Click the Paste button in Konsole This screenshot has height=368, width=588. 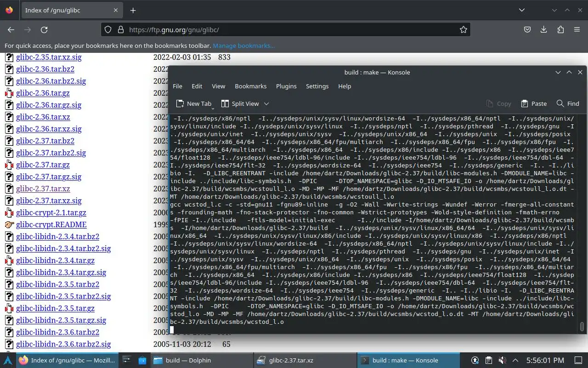coord(534,103)
